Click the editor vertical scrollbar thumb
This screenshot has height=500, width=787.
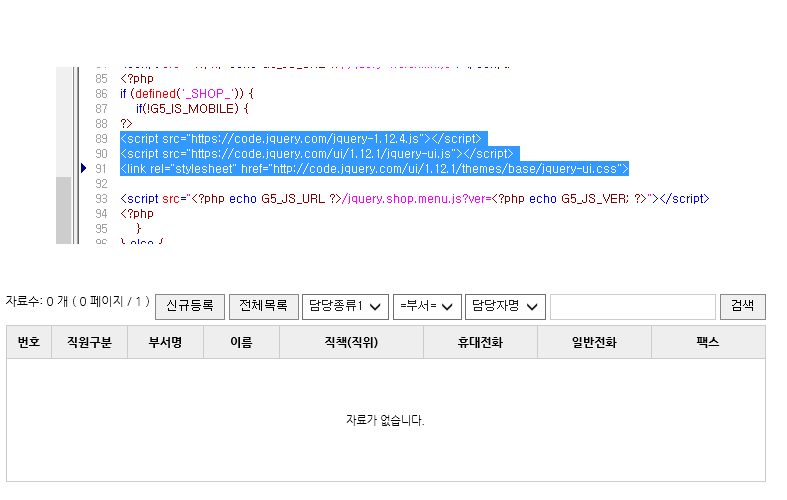(x=63, y=210)
